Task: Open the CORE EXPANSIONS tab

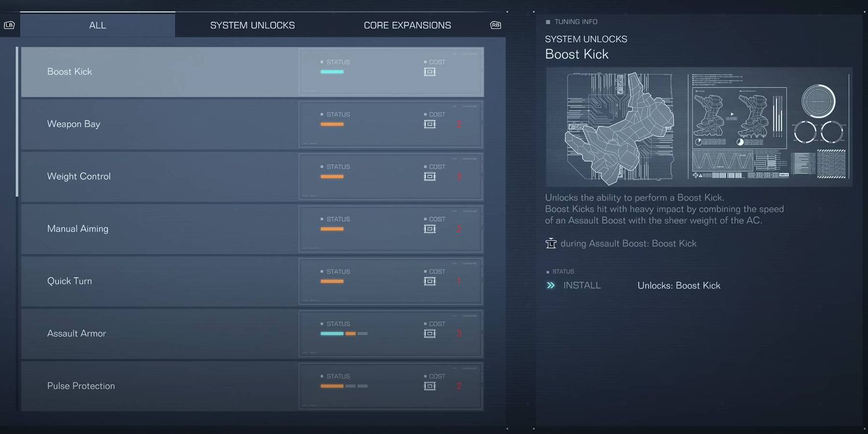Action: (x=407, y=25)
